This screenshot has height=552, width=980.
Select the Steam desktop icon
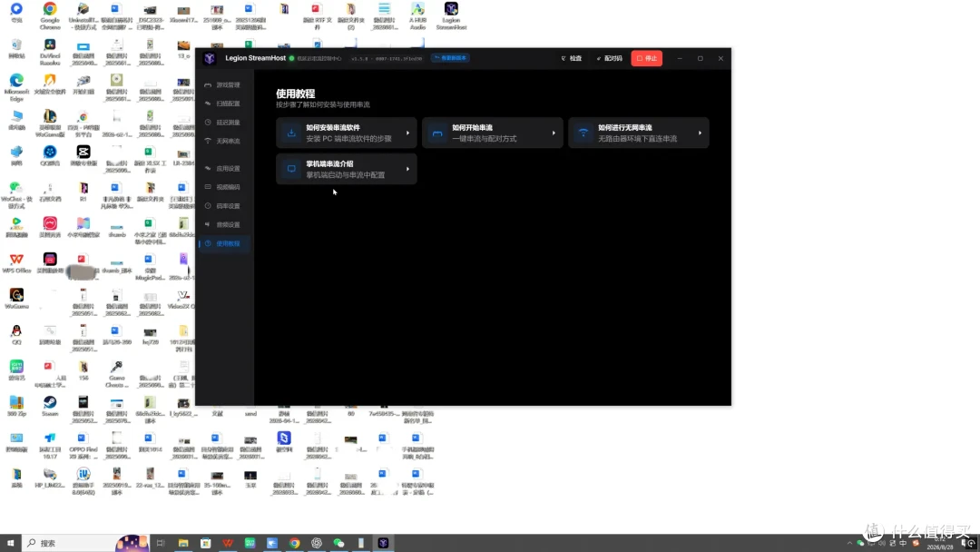pos(49,406)
